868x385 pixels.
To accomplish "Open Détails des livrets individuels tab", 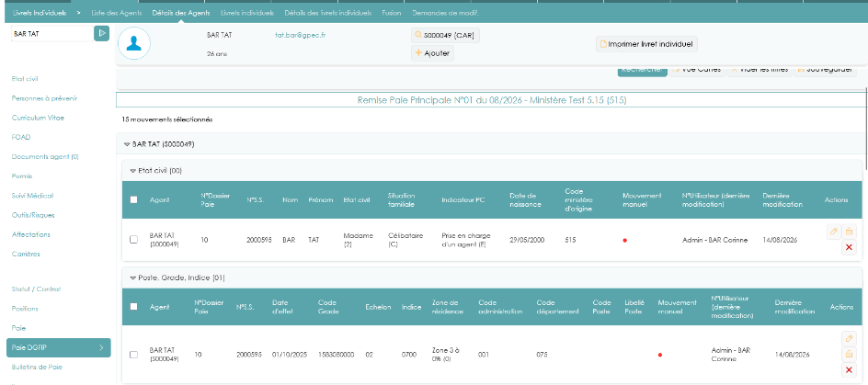I will click(328, 13).
